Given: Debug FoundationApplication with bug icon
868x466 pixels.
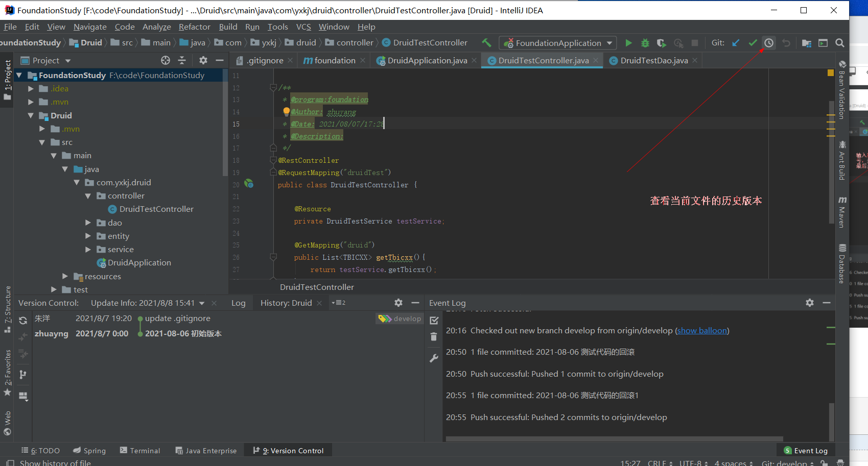Looking at the screenshot, I should pos(645,43).
